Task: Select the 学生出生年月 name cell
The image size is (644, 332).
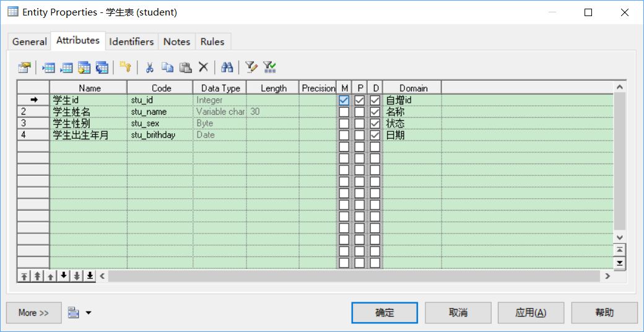Action: click(89, 135)
